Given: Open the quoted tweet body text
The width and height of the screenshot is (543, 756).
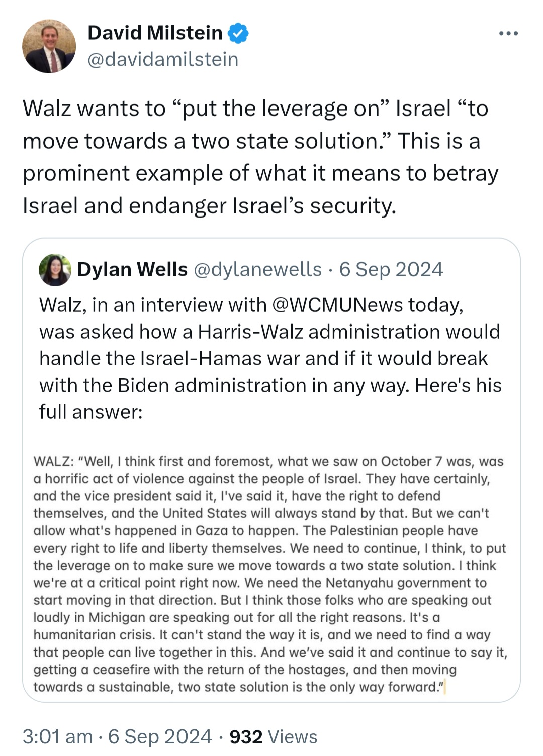Looking at the screenshot, I should point(270,359).
